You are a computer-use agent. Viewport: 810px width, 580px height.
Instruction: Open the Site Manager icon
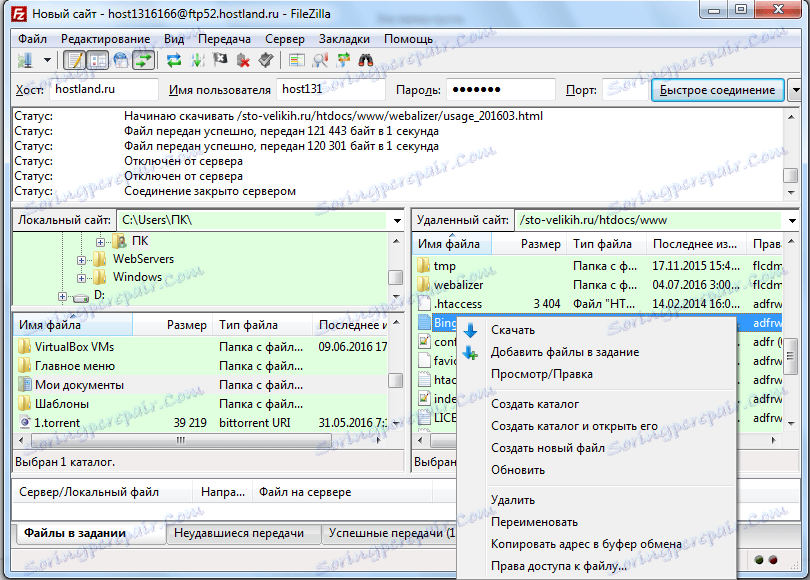click(25, 60)
